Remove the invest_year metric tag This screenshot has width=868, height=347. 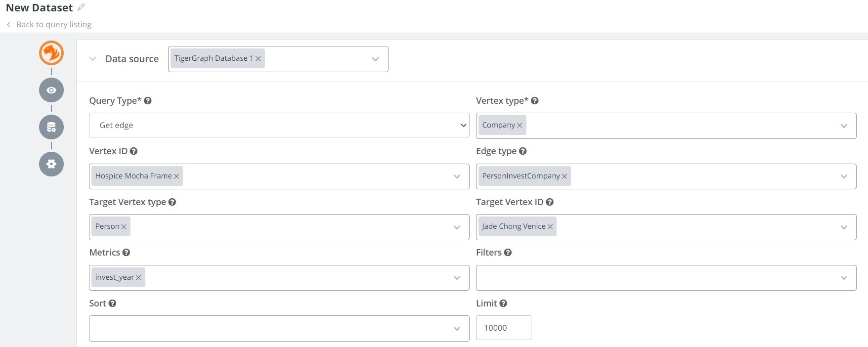138,278
